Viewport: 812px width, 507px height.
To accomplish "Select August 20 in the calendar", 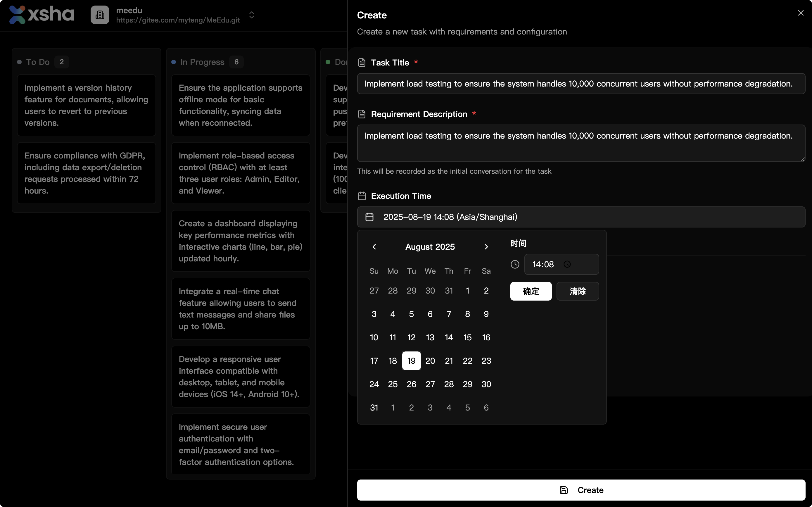I will click(430, 361).
